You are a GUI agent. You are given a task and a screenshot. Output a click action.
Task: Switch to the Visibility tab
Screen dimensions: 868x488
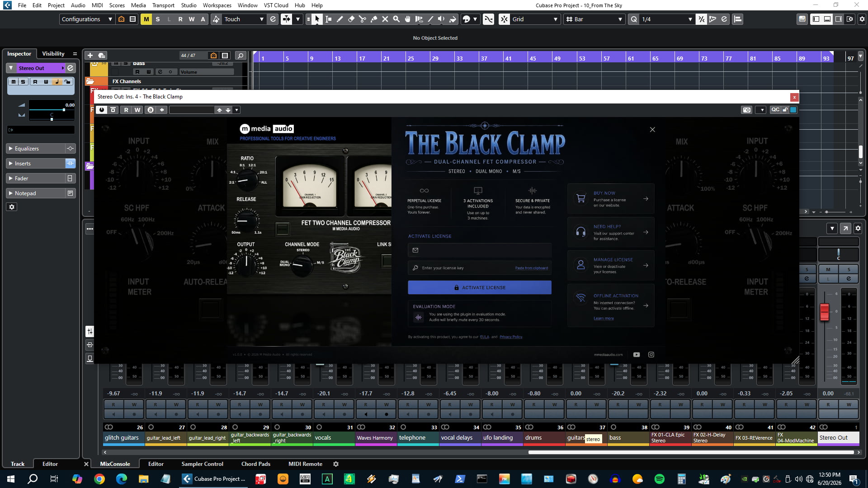53,54
